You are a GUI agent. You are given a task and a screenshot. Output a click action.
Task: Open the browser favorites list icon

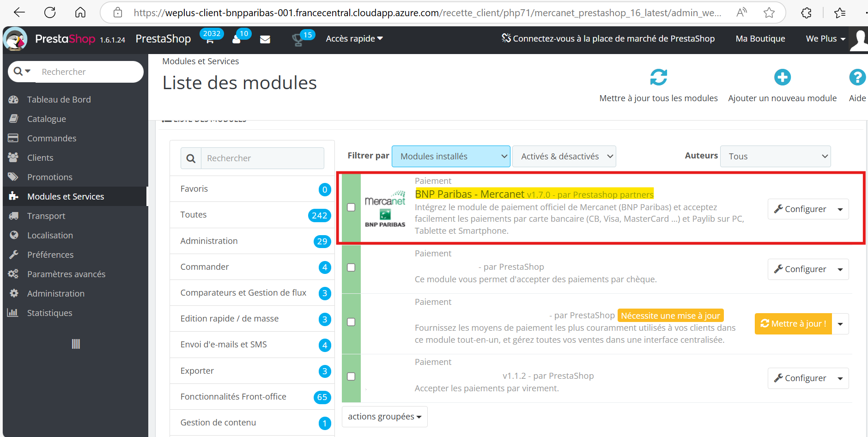click(840, 12)
